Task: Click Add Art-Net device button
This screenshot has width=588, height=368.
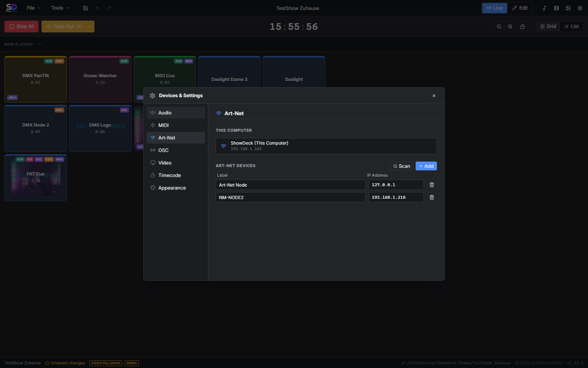Action: click(426, 166)
